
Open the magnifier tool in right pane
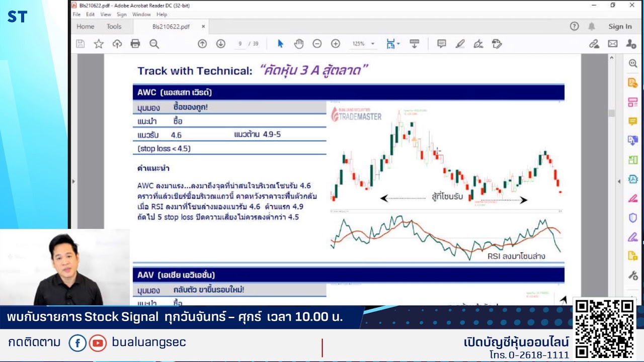pos(633,63)
